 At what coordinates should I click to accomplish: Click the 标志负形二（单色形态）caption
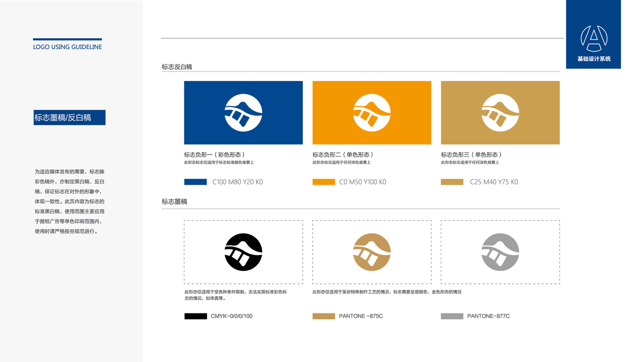tap(344, 155)
